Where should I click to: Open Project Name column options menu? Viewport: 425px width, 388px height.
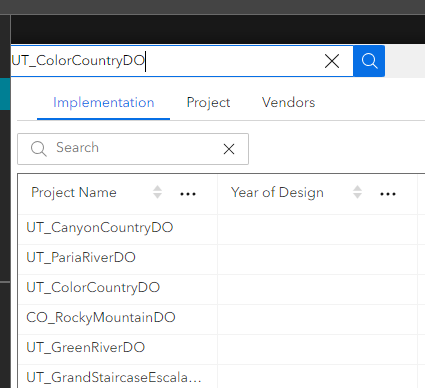coord(188,194)
